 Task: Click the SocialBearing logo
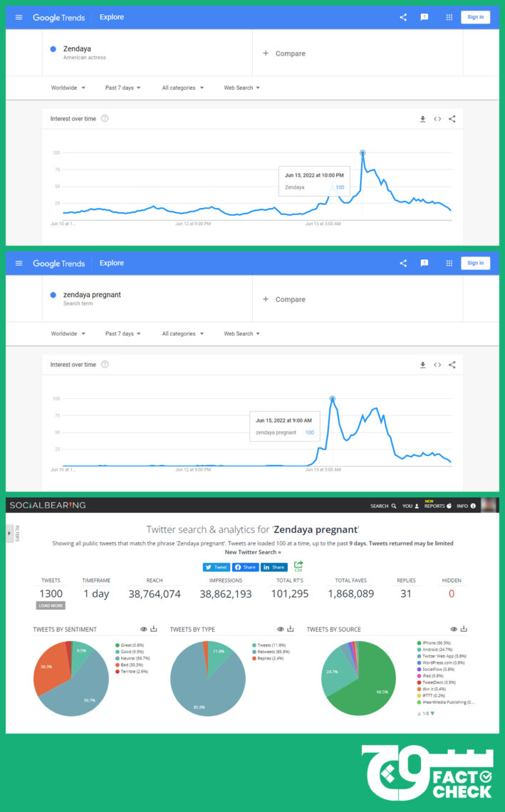point(48,506)
